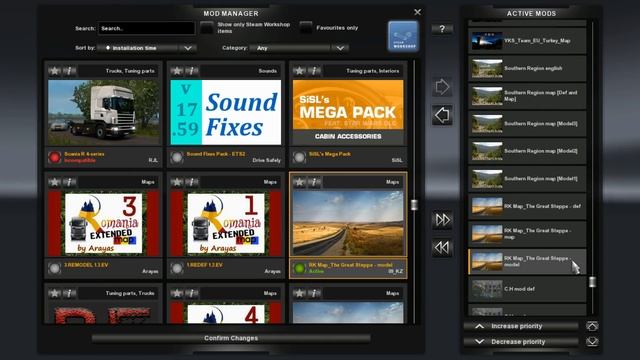
Task: Click the mod list scrollbar handle
Action: 414,205
